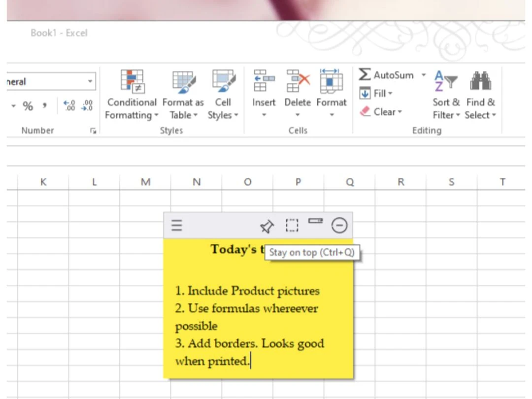Click the Delete cells icon

(x=298, y=82)
